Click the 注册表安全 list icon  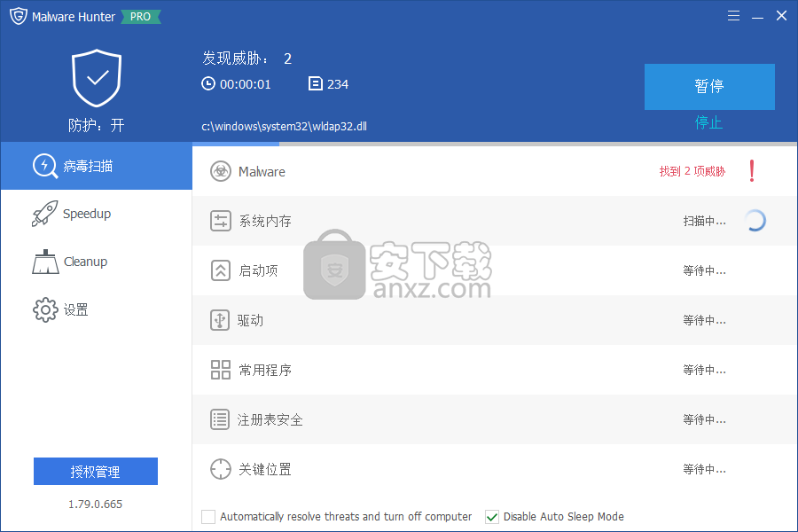(220, 419)
